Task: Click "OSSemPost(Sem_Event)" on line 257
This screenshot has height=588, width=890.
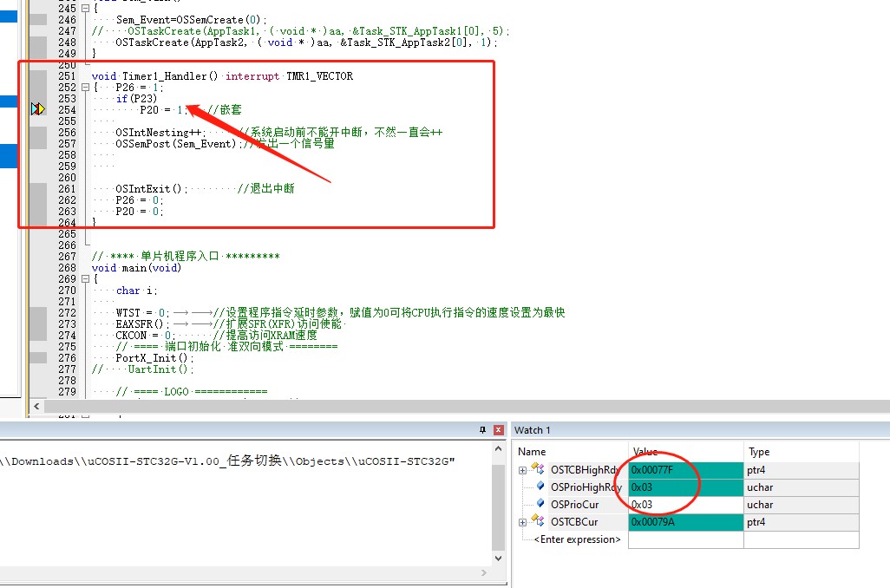Action: coord(176,144)
